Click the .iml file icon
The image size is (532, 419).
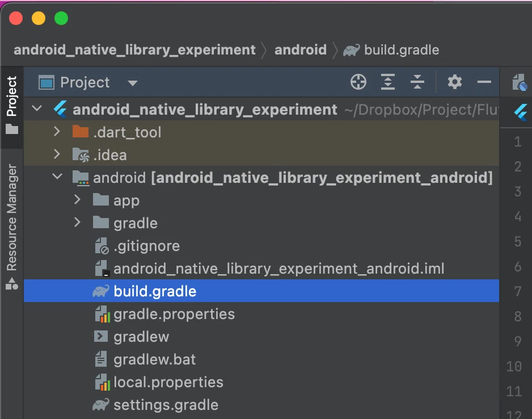(x=102, y=269)
